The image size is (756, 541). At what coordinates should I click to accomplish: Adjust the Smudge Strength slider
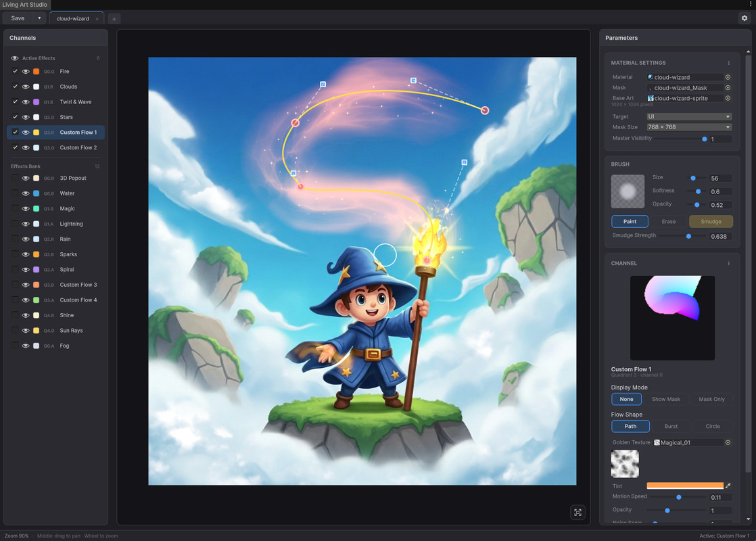688,236
